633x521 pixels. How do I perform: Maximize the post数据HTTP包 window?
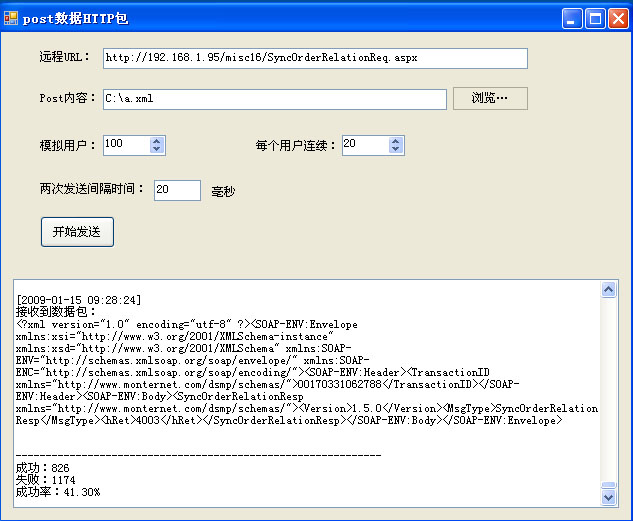click(595, 19)
